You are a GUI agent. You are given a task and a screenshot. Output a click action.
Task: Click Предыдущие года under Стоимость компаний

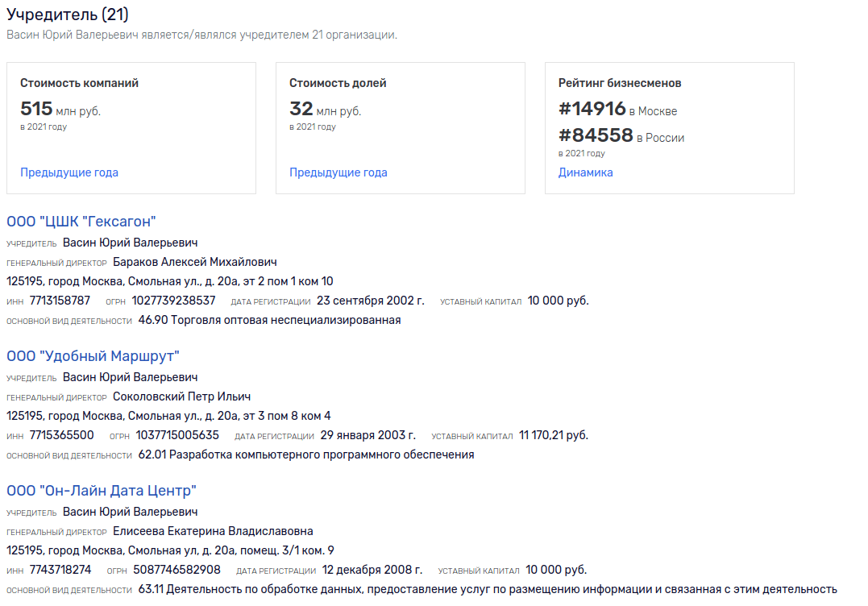click(69, 172)
